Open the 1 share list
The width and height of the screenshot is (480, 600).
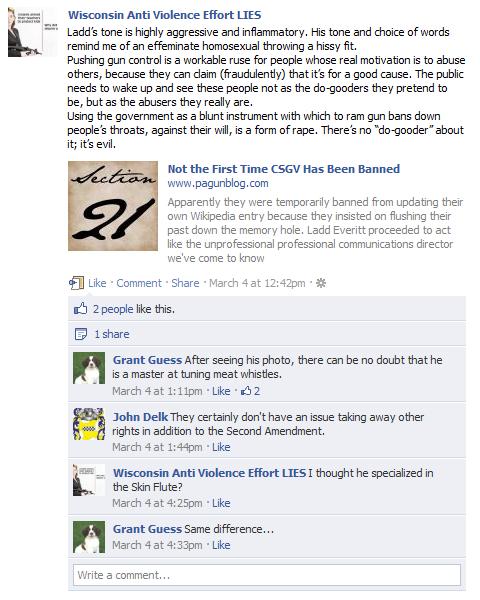(x=112, y=334)
